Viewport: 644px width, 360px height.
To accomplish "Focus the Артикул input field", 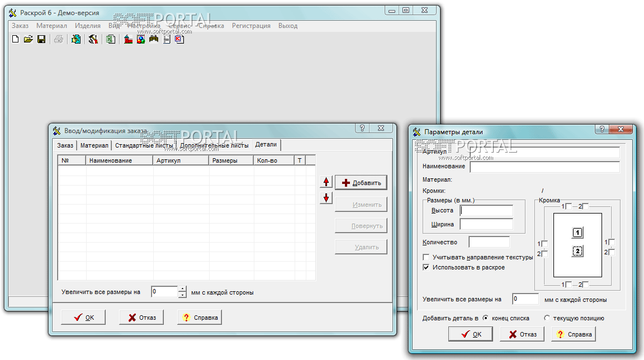I will click(x=544, y=152).
